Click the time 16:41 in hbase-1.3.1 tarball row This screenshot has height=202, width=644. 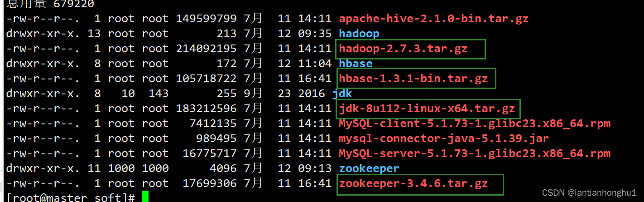pyautogui.click(x=315, y=79)
